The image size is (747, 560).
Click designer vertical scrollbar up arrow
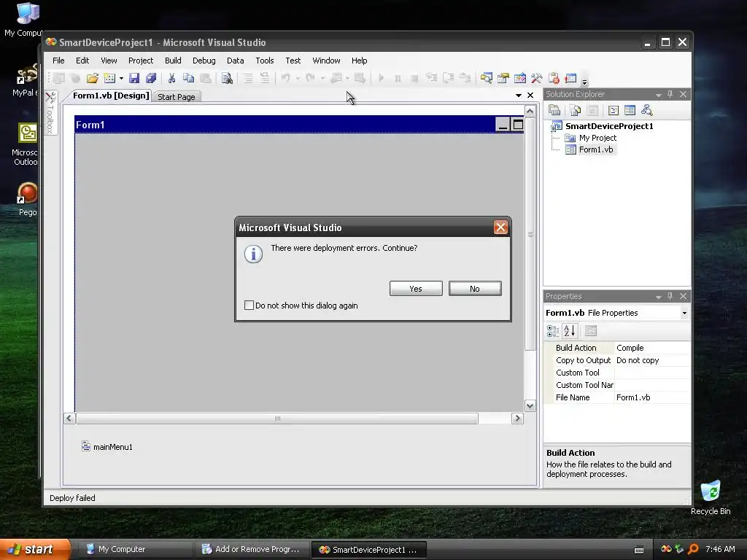530,112
